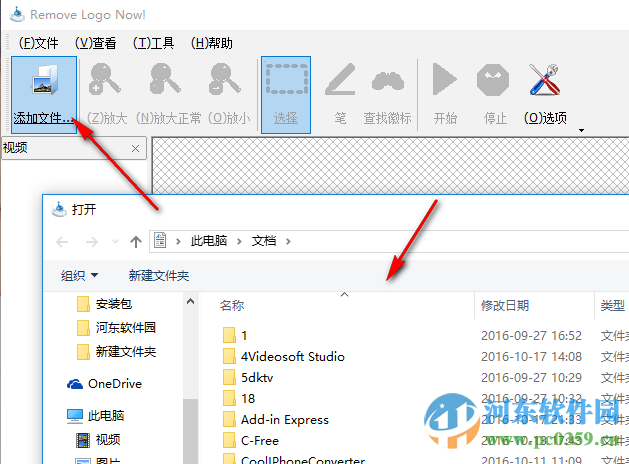The height and width of the screenshot is (464, 629).
Task: Open the (F)文件 menu
Action: click(x=39, y=43)
